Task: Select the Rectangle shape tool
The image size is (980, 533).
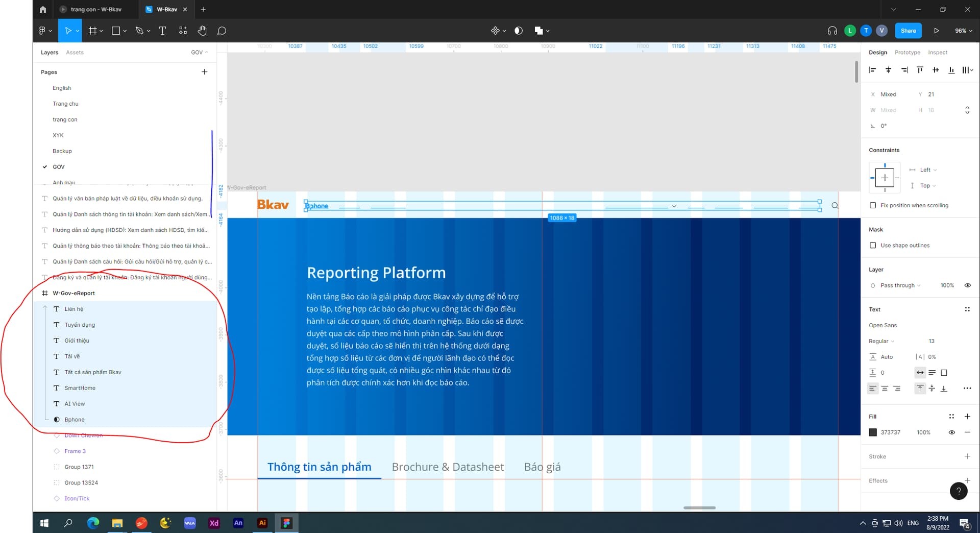Action: [116, 31]
